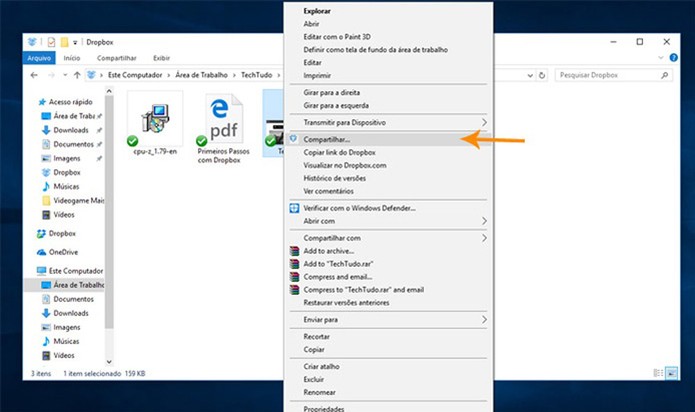Image resolution: width=695 pixels, height=412 pixels.
Task: Choose Editar com o Paint 3D
Action: [337, 37]
